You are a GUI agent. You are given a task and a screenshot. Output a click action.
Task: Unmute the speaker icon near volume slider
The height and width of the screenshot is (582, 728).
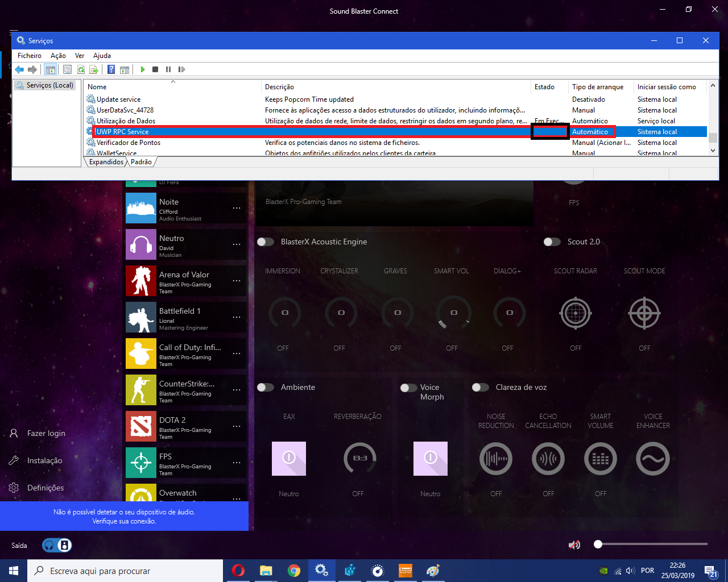coord(574,544)
